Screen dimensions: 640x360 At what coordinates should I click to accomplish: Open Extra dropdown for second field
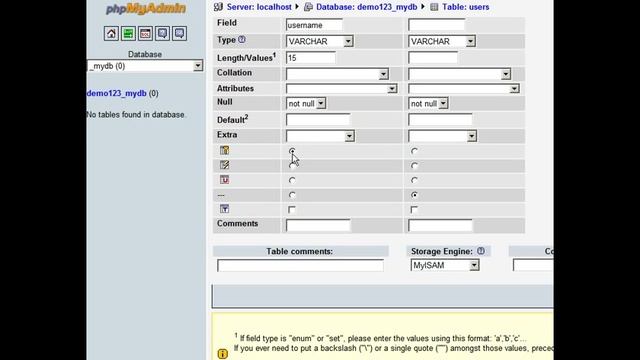pyautogui.click(x=442, y=136)
